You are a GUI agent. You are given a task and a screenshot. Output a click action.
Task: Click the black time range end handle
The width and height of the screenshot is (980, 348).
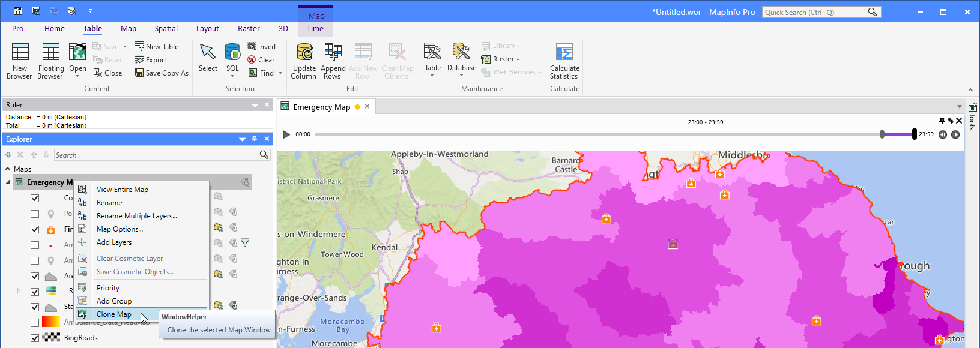pos(915,134)
